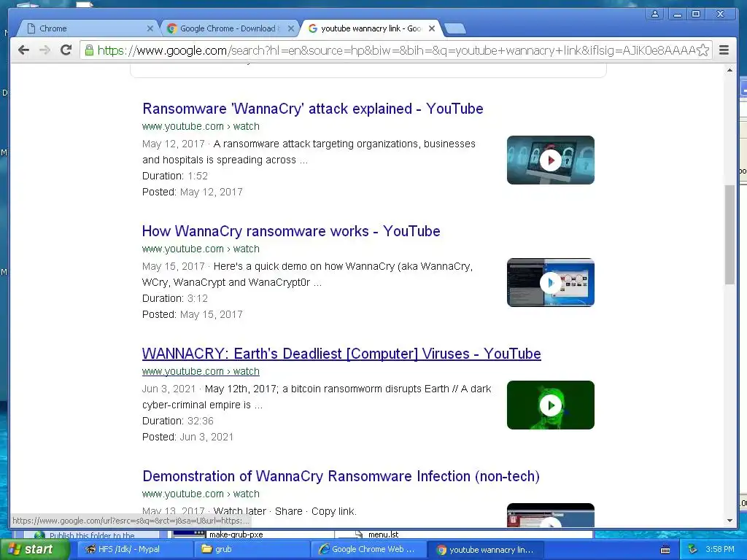Open 'Ransomware WannaCry attack explained' result
Screen dimensions: 747x560
tap(312, 109)
